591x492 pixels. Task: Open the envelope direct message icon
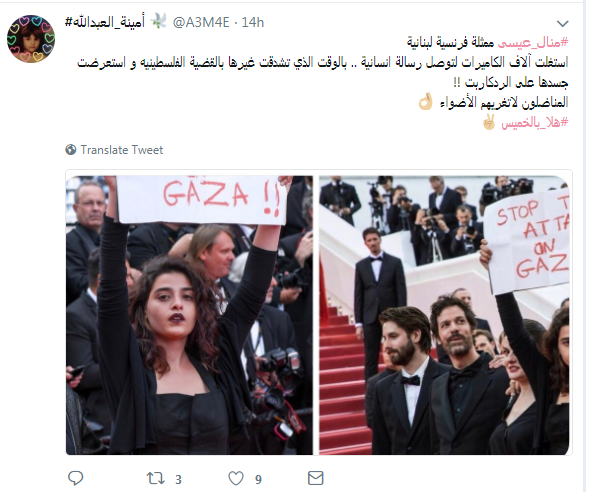(x=315, y=478)
